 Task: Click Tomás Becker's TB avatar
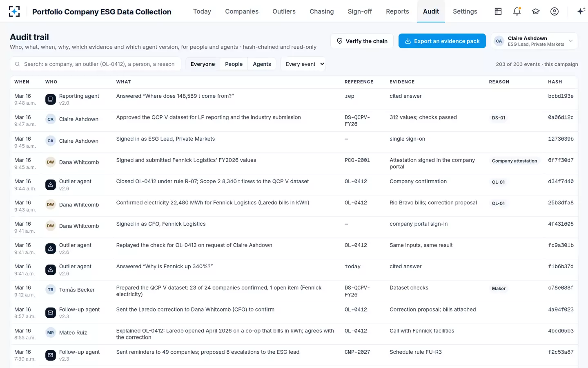[51, 290]
